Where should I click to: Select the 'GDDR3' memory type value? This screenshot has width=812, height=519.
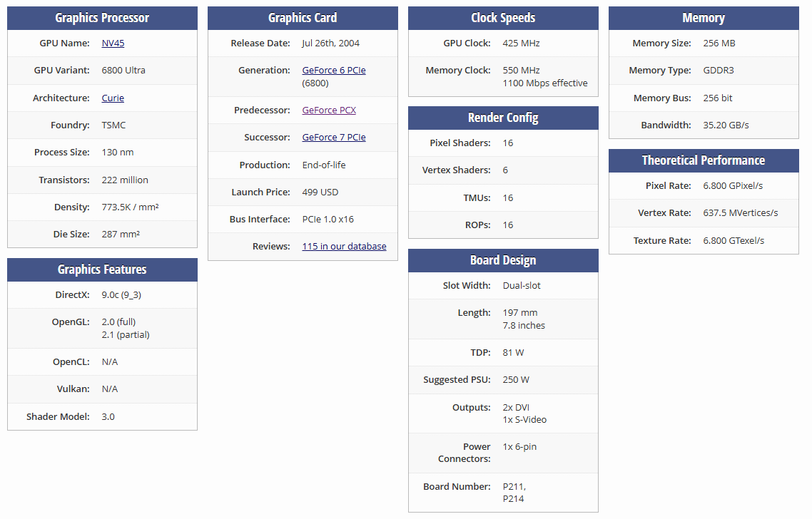click(719, 71)
